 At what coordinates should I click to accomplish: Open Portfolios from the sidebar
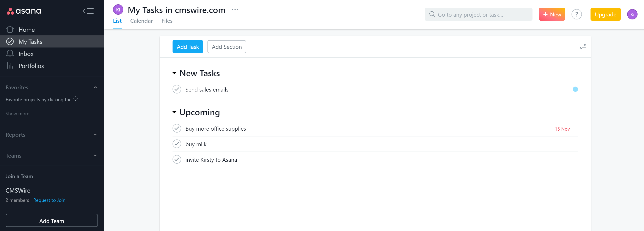pos(31,66)
